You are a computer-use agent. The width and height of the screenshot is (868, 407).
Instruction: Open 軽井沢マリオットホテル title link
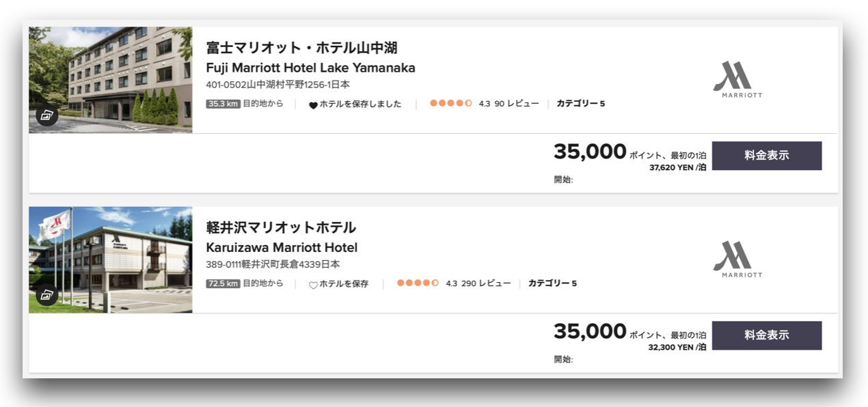282,227
